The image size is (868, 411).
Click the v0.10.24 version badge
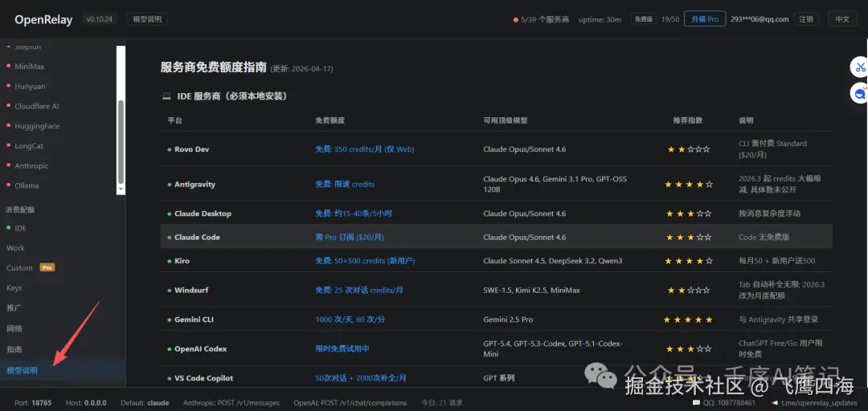click(99, 18)
